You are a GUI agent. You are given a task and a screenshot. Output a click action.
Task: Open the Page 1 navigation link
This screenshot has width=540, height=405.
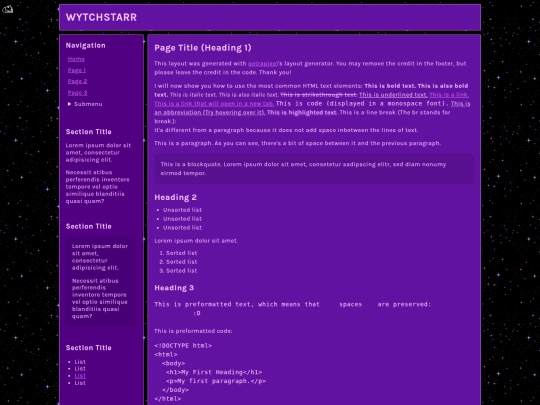[77, 70]
